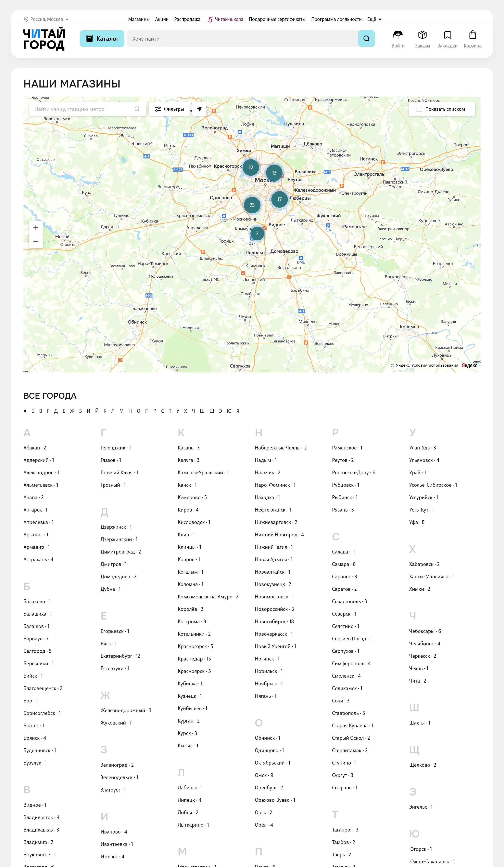Jump to letter М in alphabet index
Image resolution: width=504 pixels, height=867 pixels.
[x=121, y=411]
